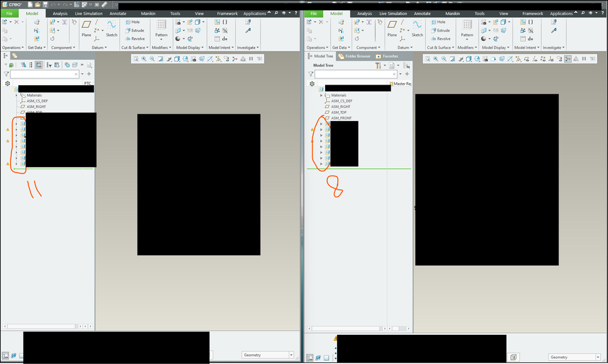Expand Materials node in right model tree
Image resolution: width=608 pixels, height=364 pixels.
point(321,96)
